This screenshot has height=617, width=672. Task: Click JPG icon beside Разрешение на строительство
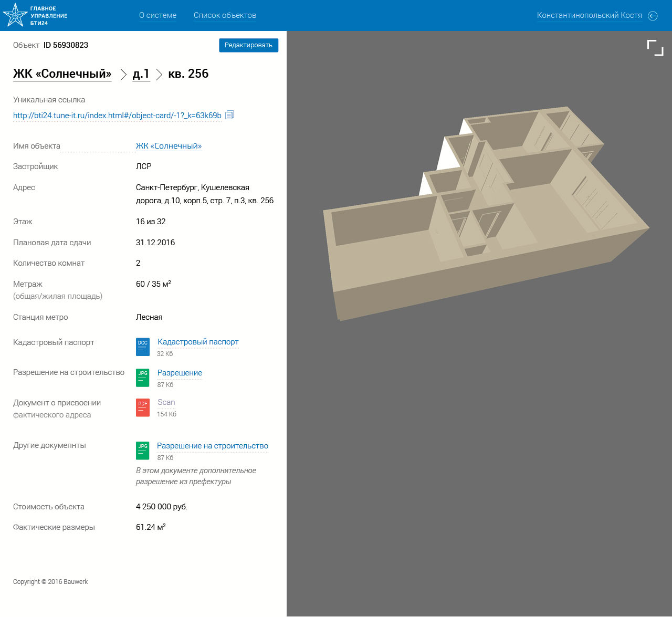[143, 451]
